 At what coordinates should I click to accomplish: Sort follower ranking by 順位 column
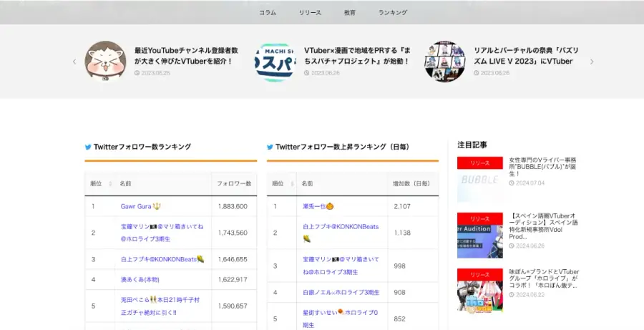(99, 184)
